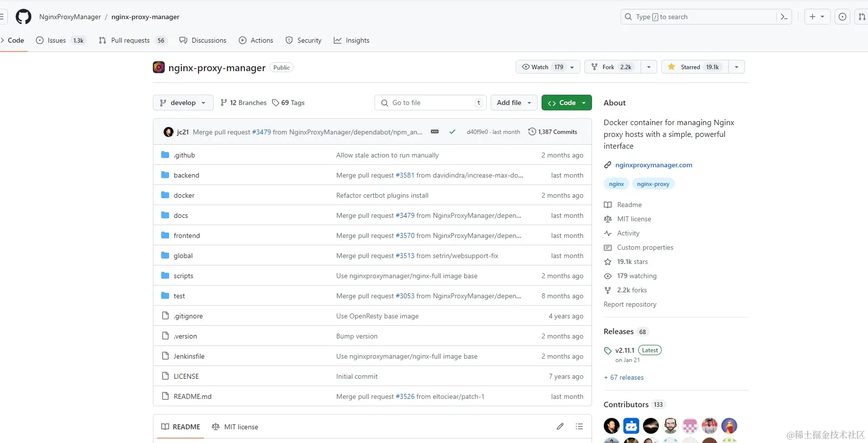Show commit status checkmark details

[x=452, y=132]
